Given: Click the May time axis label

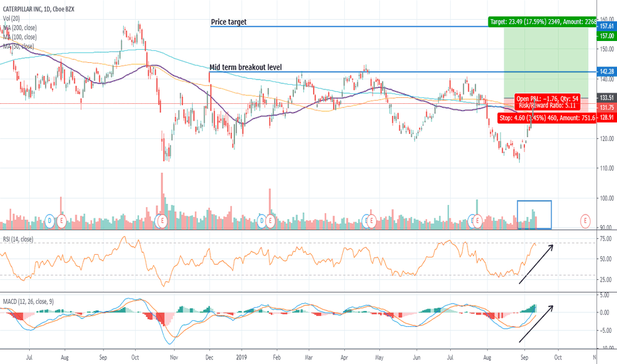Looking at the screenshot, I should point(379,357).
